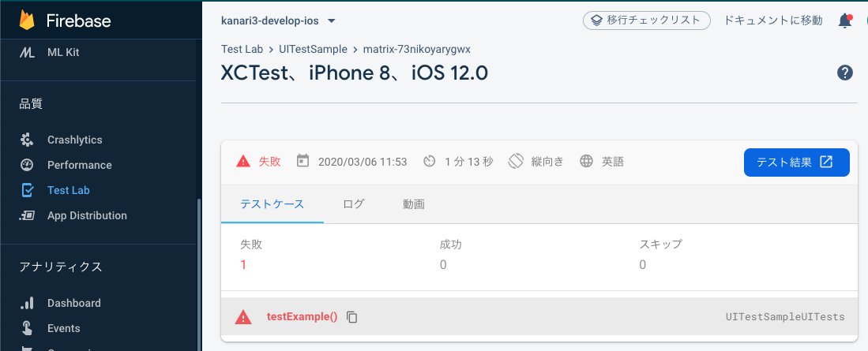The height and width of the screenshot is (351, 868).
Task: Follow the ドキュメントに移動 link
Action: pos(773,21)
